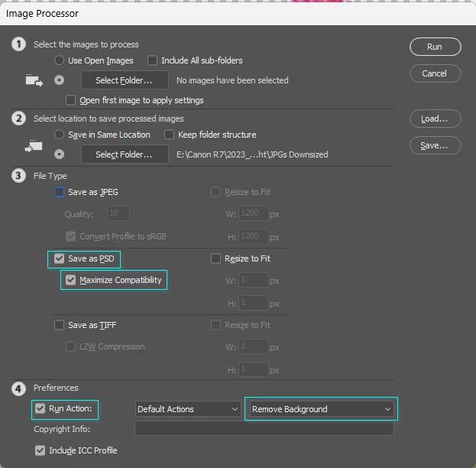This screenshot has height=468, width=476.
Task: Click the PSD width input field
Action: [x=254, y=280]
